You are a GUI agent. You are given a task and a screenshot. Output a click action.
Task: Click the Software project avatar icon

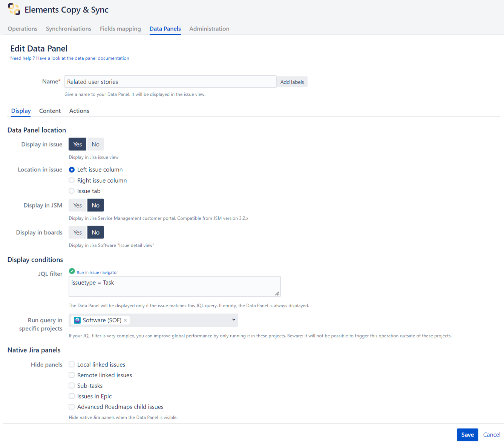[x=77, y=320]
